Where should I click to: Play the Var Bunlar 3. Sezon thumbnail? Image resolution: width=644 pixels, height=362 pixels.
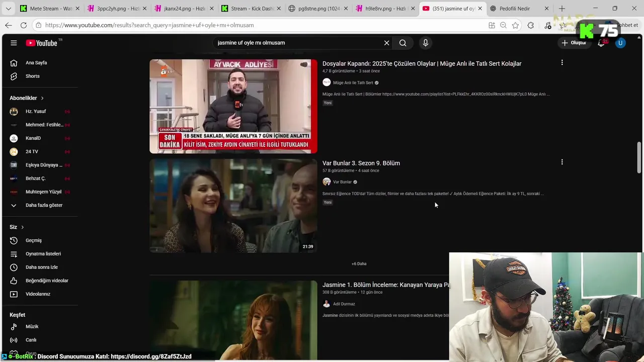click(x=233, y=206)
